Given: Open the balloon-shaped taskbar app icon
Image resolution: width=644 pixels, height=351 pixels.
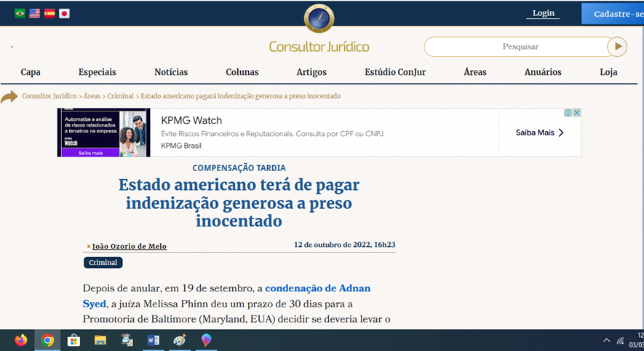Looking at the screenshot, I should (206, 340).
